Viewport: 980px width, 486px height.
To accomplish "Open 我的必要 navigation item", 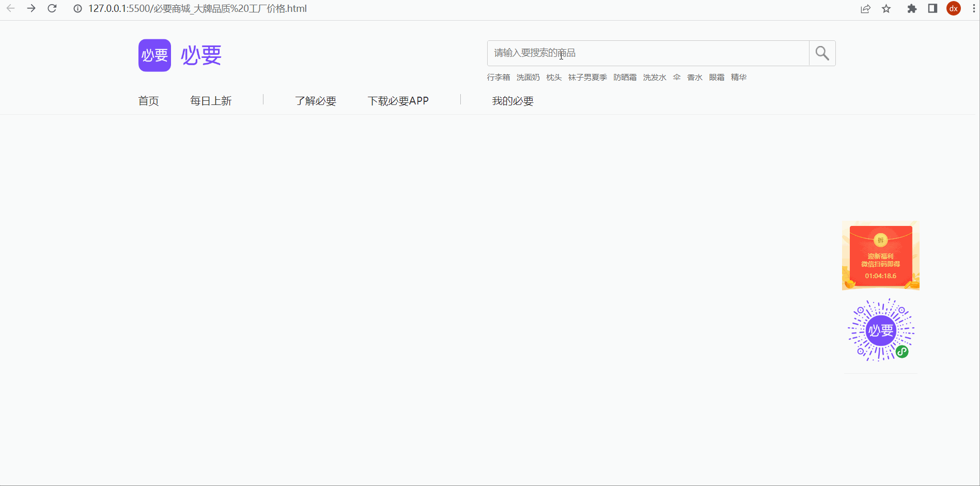I will coord(513,101).
